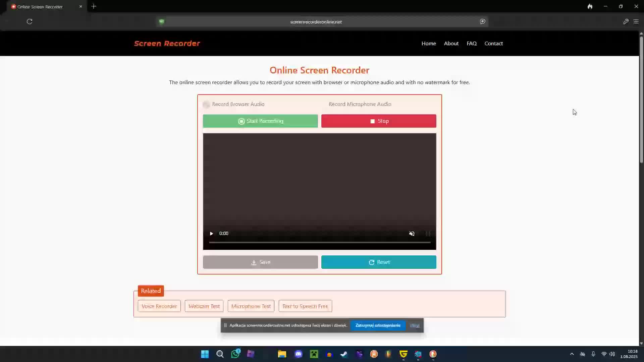Open the purple app next to WhatsApp

click(251, 354)
